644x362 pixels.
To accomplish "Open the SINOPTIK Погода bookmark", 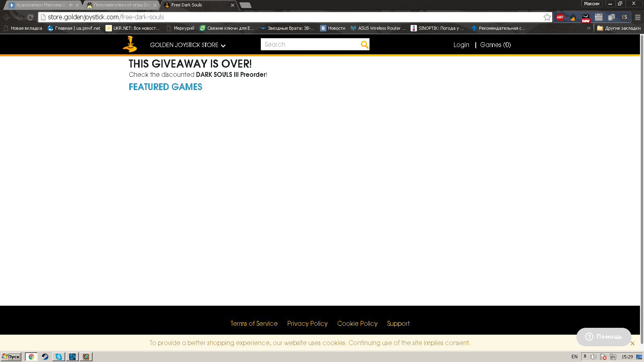I will pyautogui.click(x=438, y=28).
